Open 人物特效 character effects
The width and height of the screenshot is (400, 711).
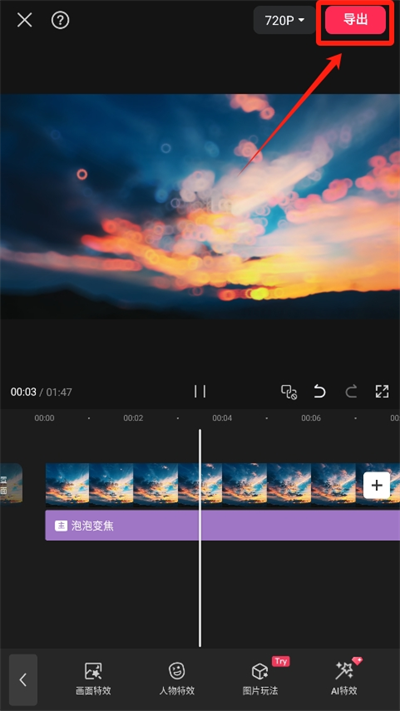(176, 679)
